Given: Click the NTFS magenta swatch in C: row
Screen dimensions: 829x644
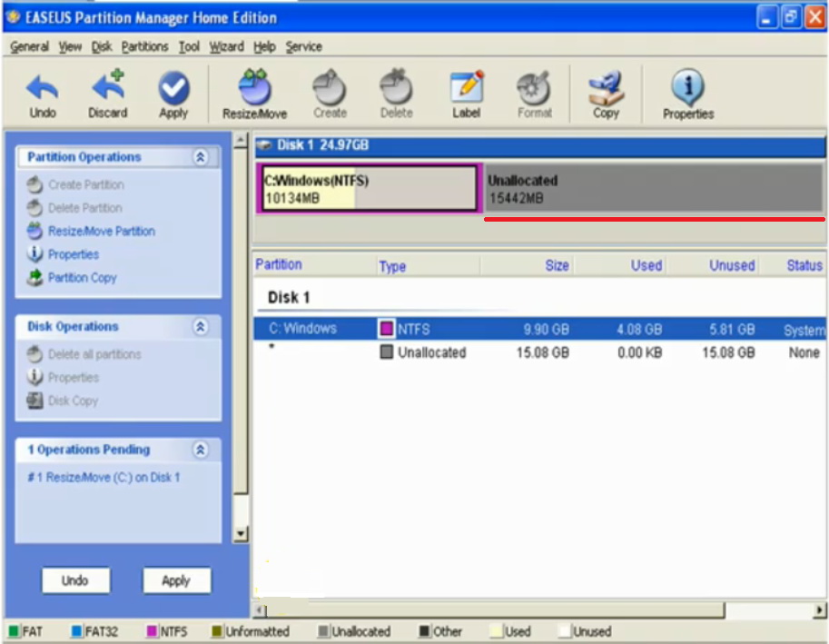Looking at the screenshot, I should [387, 329].
